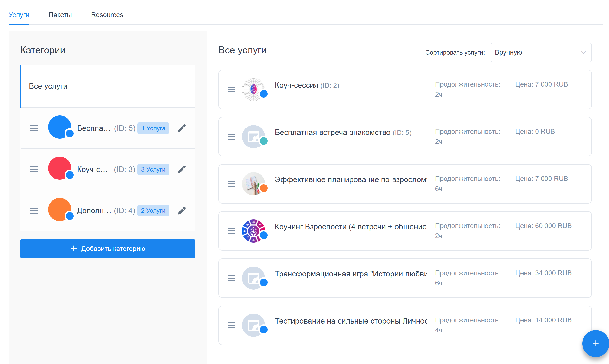Click chevron arrow in Вручную combo box
This screenshot has height=364, width=609.
pos(583,52)
